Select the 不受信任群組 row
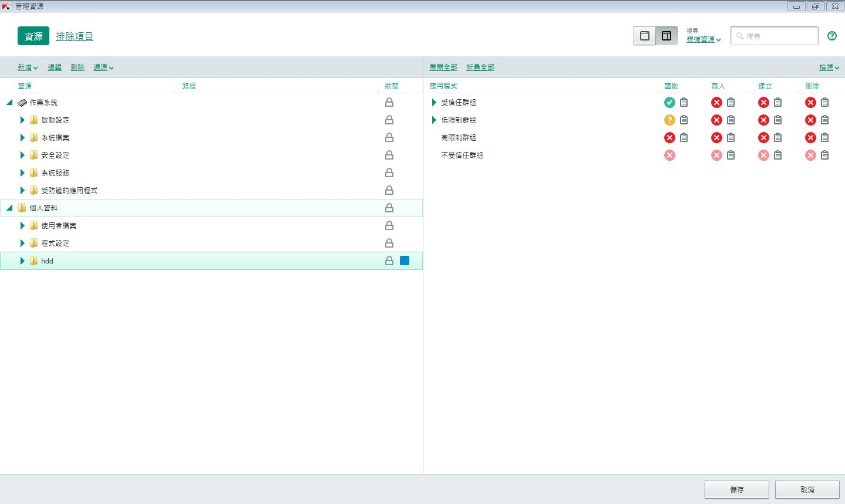This screenshot has height=504, width=845. (634, 155)
